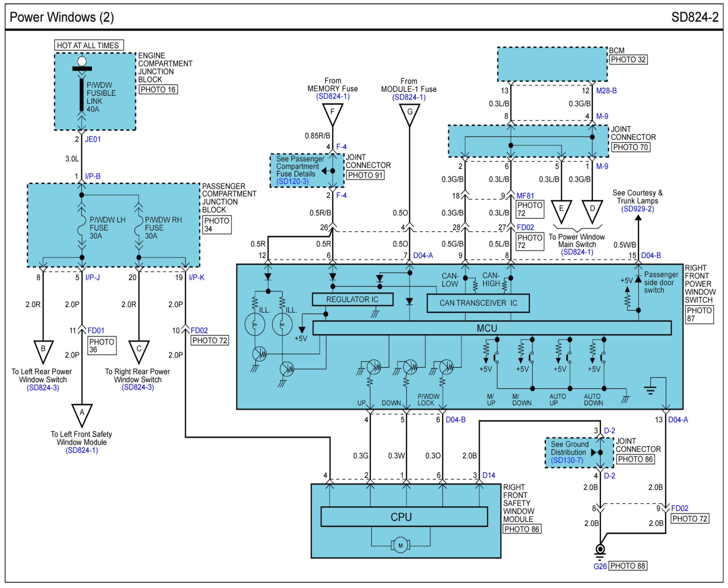Click the motor M symbol in safety module
728x588 pixels.
[400, 545]
